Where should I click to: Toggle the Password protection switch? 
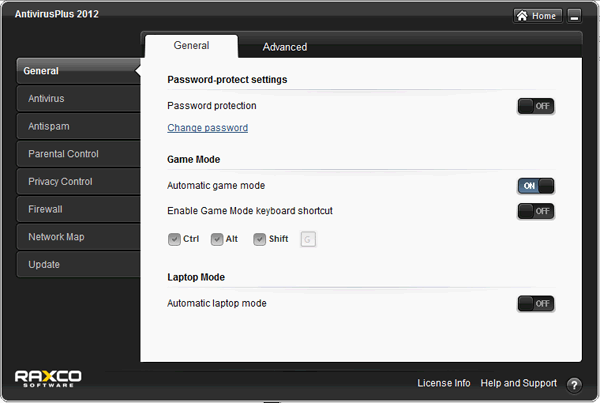(x=535, y=106)
